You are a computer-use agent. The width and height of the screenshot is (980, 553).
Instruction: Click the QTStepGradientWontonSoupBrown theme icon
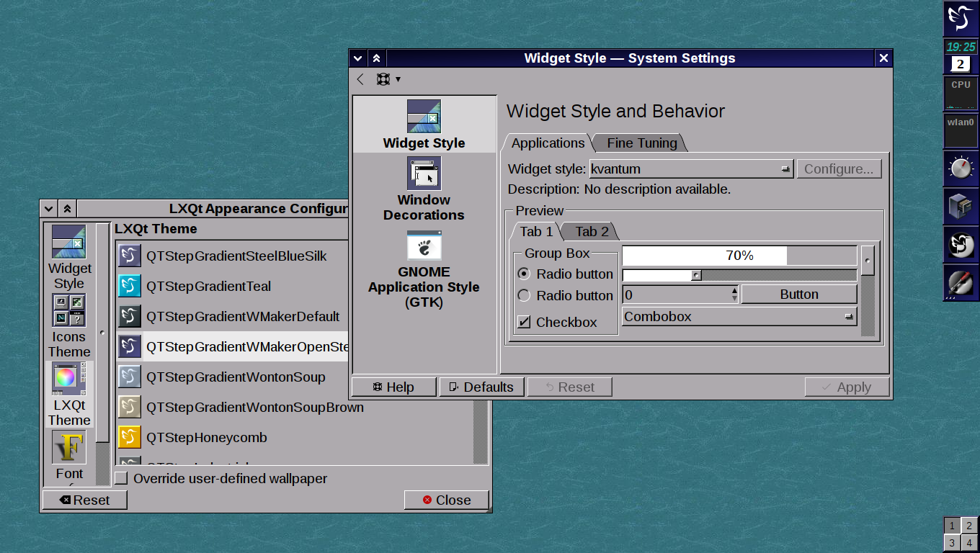[x=130, y=407]
